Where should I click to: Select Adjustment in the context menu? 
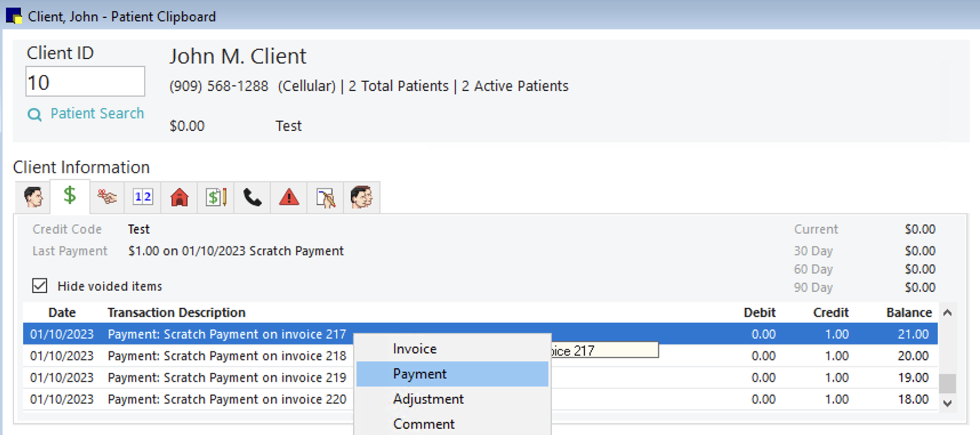pyautogui.click(x=428, y=399)
